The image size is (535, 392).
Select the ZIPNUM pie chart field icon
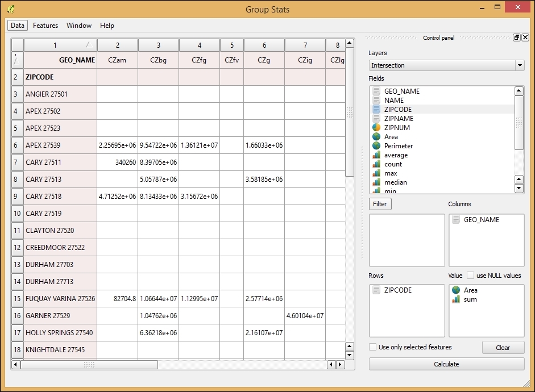(x=376, y=128)
